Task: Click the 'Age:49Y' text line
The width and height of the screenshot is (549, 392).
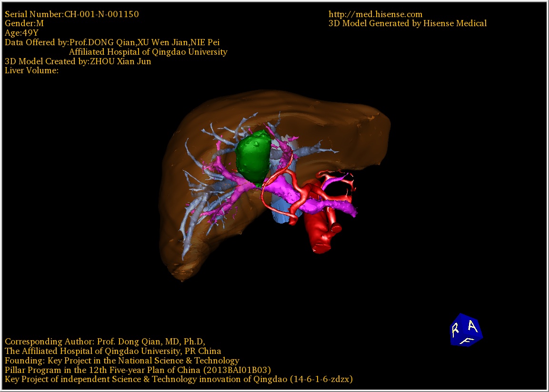Action: point(21,33)
